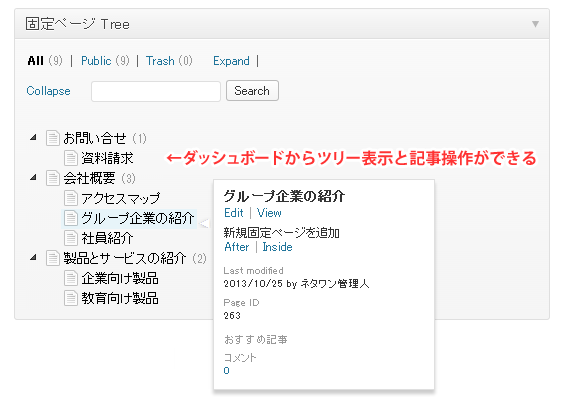The height and width of the screenshot is (401, 567).
Task: Click View link in the popup
Action: 269,213
